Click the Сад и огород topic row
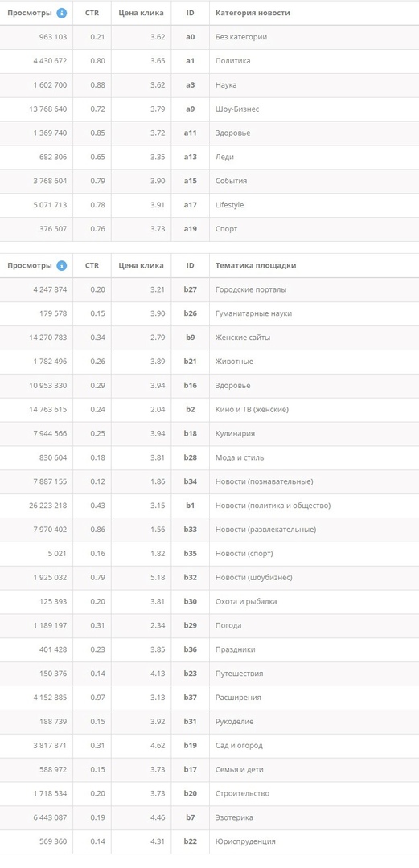Screen dimensions: 419x868 (209, 746)
